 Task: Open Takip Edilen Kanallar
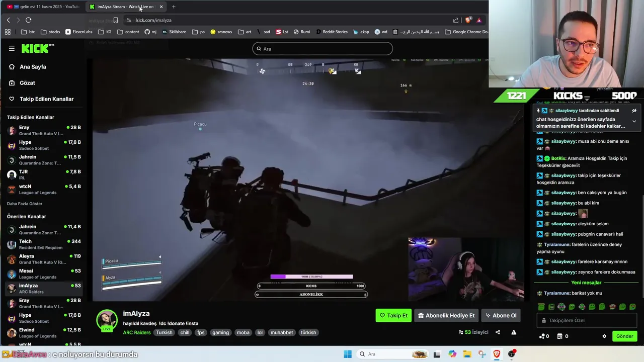click(x=46, y=99)
